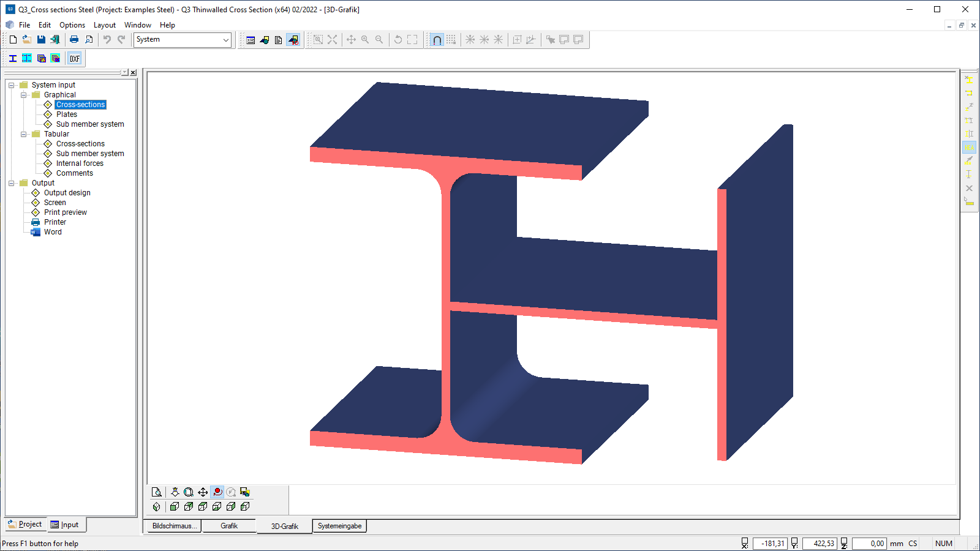Viewport: 980px width, 551px height.
Task: Close the navigation panel with its X
Action: pyautogui.click(x=134, y=72)
